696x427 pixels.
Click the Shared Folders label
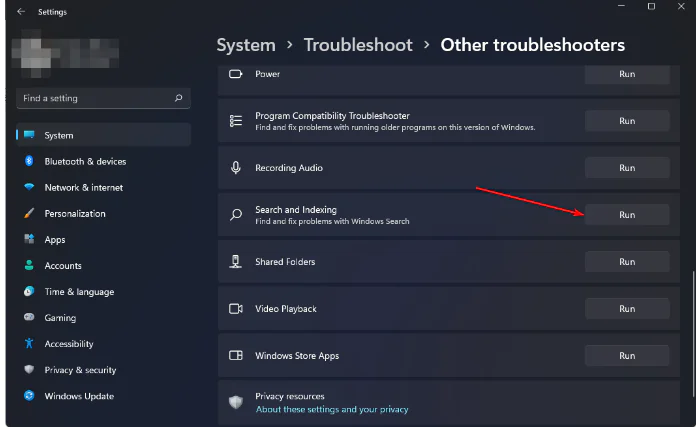[x=285, y=261]
